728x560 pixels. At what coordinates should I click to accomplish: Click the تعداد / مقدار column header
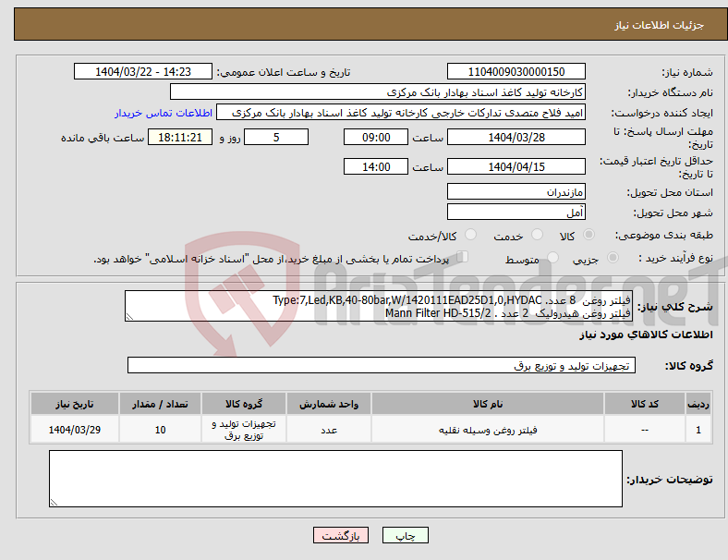pyautogui.click(x=160, y=404)
